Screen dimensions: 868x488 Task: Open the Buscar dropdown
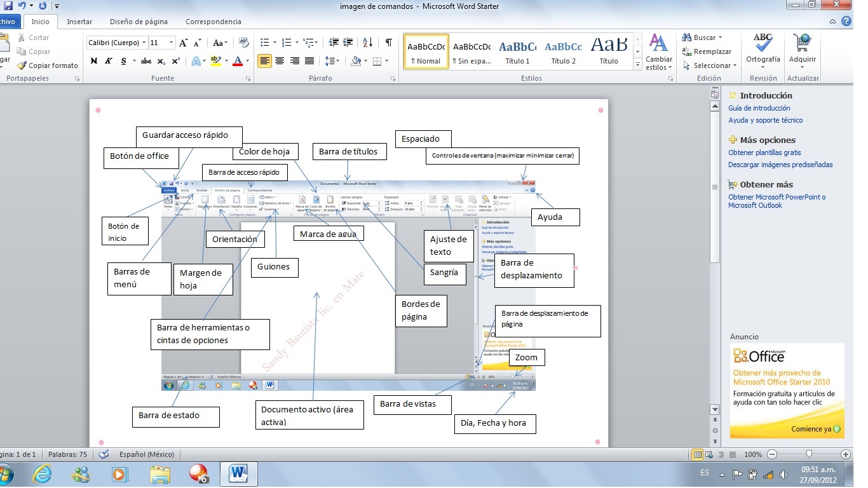pyautogui.click(x=721, y=37)
